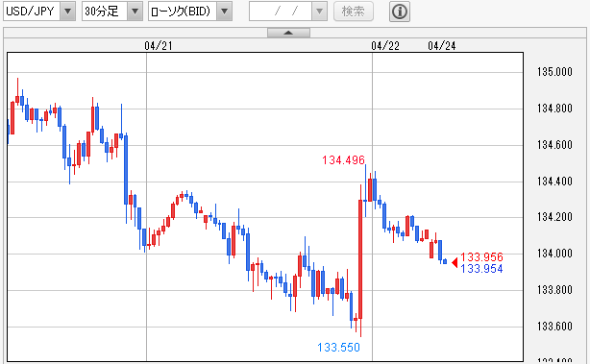Viewport: 590px width, 364px height.
Task: Click the 135.000 price axis label
Action: pyautogui.click(x=554, y=72)
